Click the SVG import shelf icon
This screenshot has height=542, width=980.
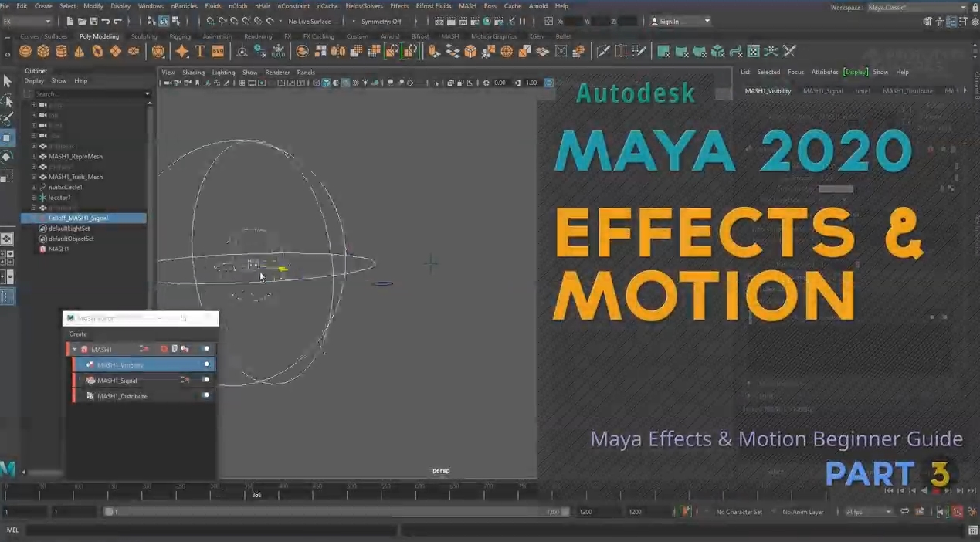[x=218, y=52]
